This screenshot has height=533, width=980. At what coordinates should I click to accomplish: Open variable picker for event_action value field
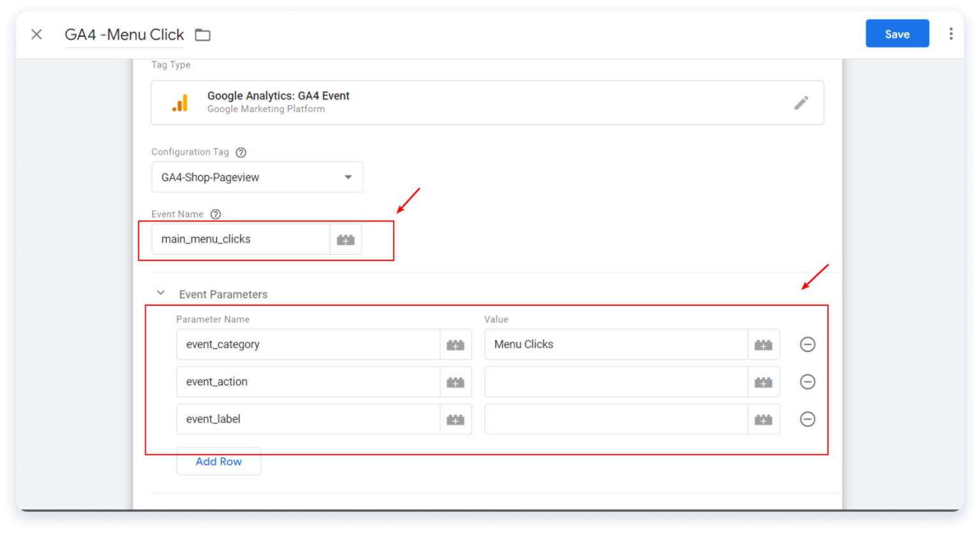point(764,382)
